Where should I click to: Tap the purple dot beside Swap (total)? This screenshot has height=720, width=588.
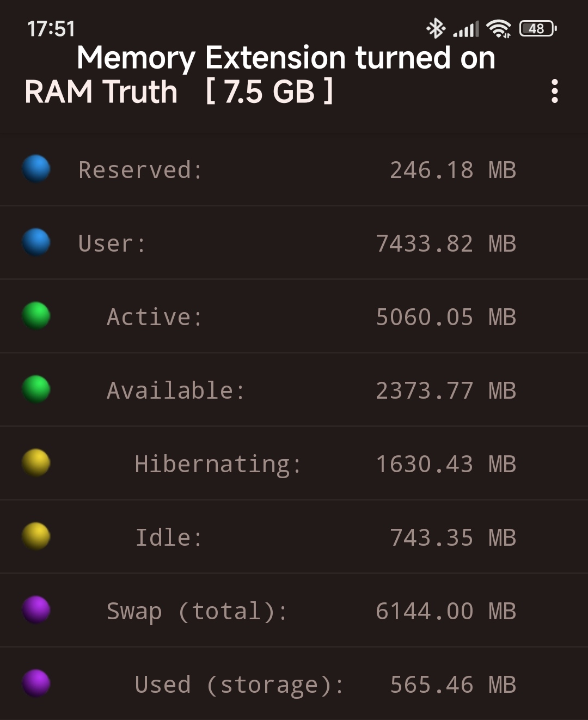36,609
